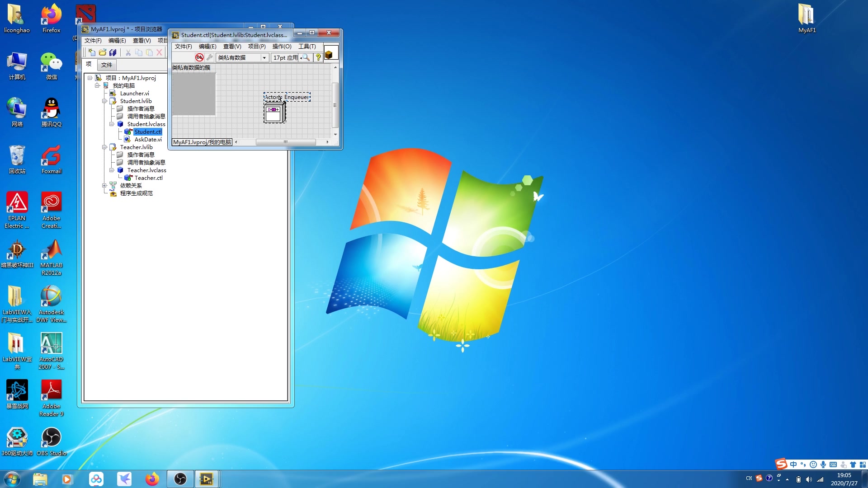Open the EPLAN Electric desktop shortcut
The image size is (868, 488).
tap(17, 210)
